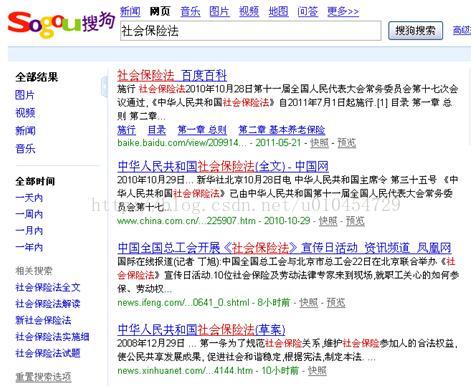Click the 搜狗搜索 button
Screen dimensions: 473x388
(415, 31)
